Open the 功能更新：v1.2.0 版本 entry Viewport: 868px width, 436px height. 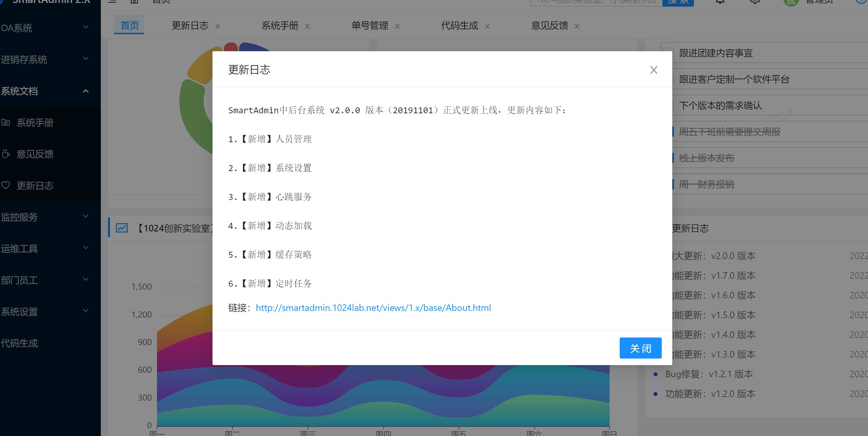[710, 394]
